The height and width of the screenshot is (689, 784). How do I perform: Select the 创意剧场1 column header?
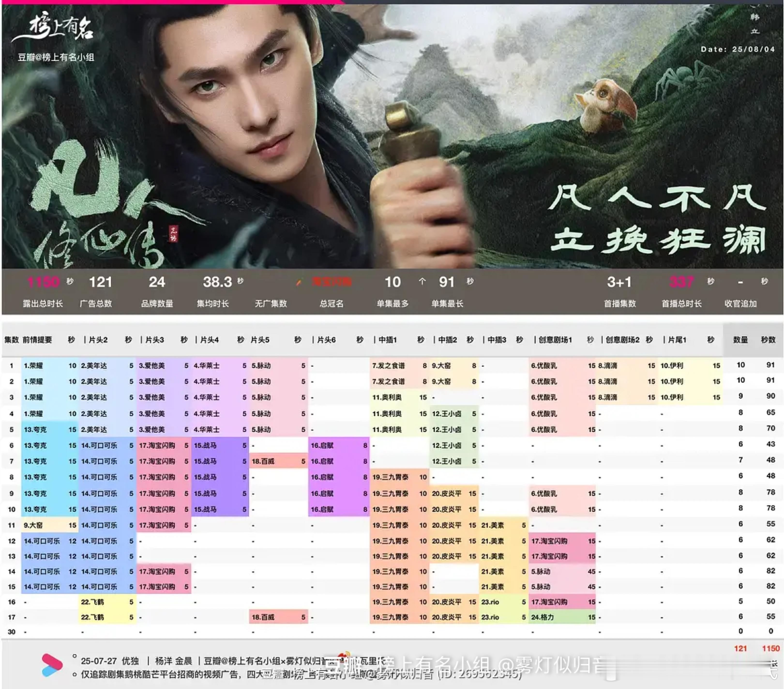pos(555,340)
